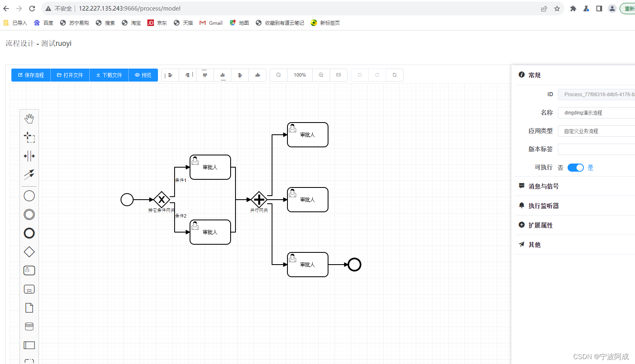Screen dimensions: 635x364
Task: Expand the 扩展属性 section
Action: click(575, 225)
